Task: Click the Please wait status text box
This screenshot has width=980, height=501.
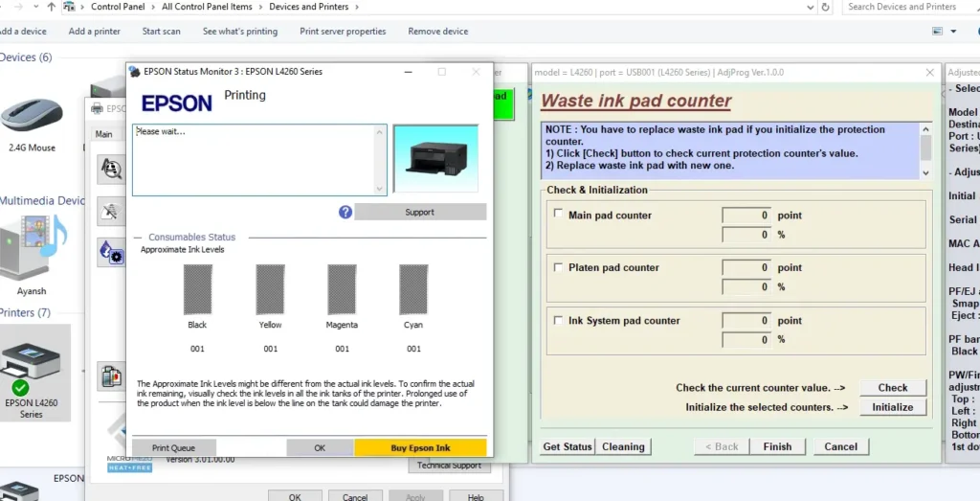Action: tap(259, 159)
